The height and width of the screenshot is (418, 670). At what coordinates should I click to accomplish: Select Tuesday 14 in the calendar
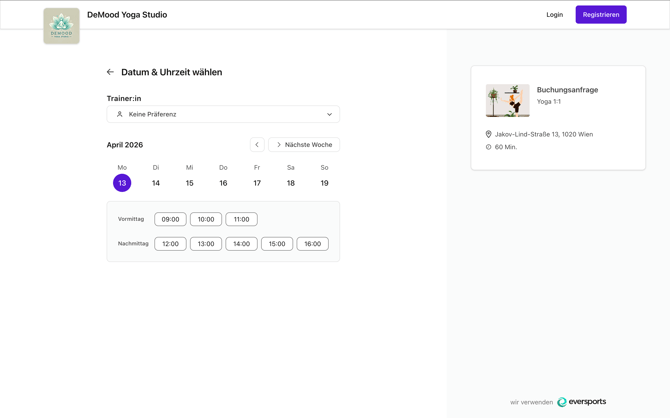tap(156, 183)
